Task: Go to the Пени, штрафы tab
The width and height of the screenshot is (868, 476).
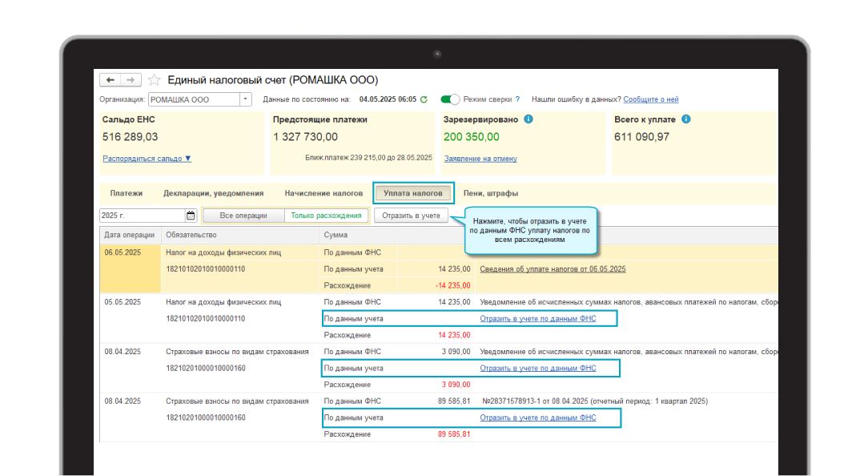Action: [490, 193]
